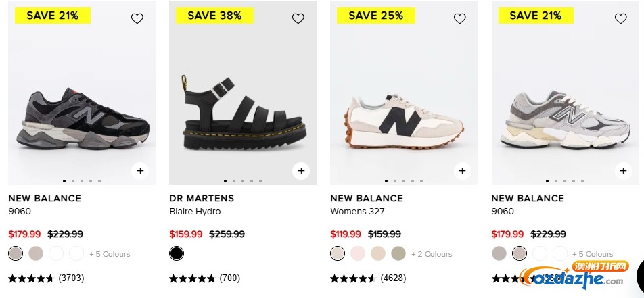View the 3703 reviews for first 9060

(71, 278)
